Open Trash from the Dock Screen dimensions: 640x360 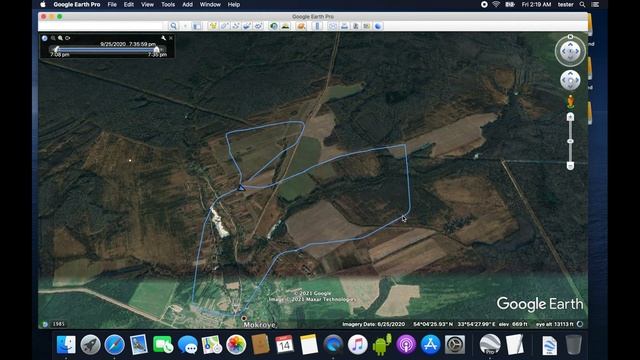(x=574, y=345)
